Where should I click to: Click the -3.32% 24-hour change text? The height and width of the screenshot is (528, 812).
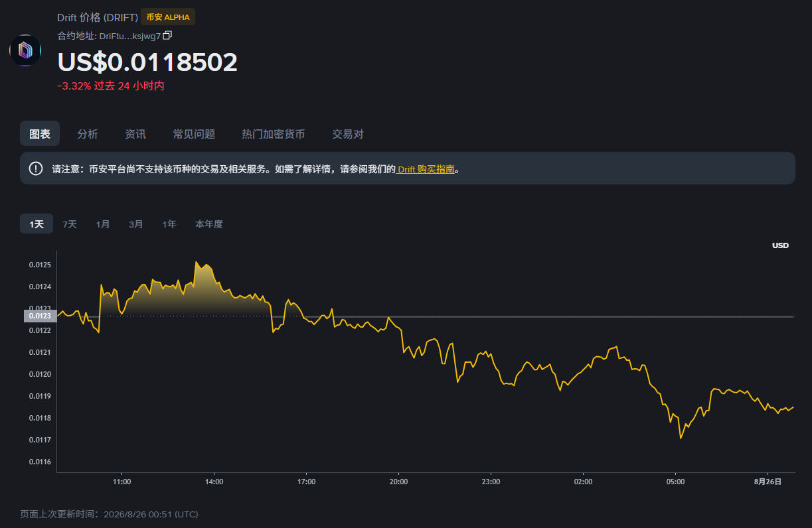click(111, 86)
